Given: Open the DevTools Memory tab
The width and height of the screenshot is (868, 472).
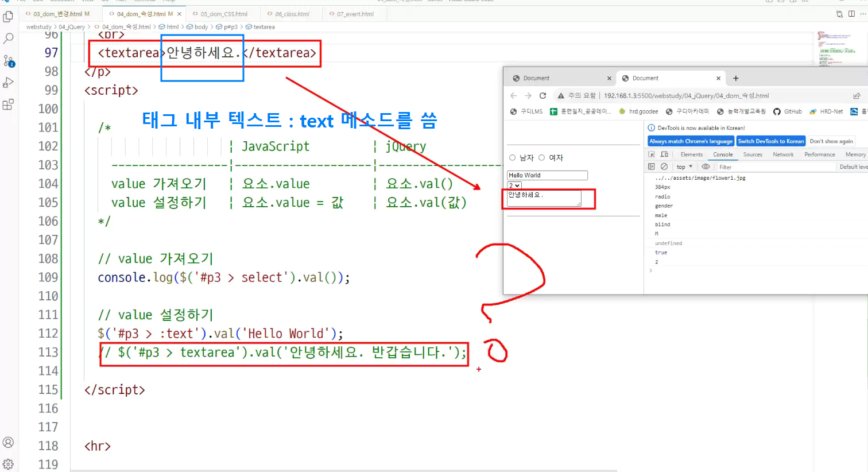Looking at the screenshot, I should [x=855, y=154].
